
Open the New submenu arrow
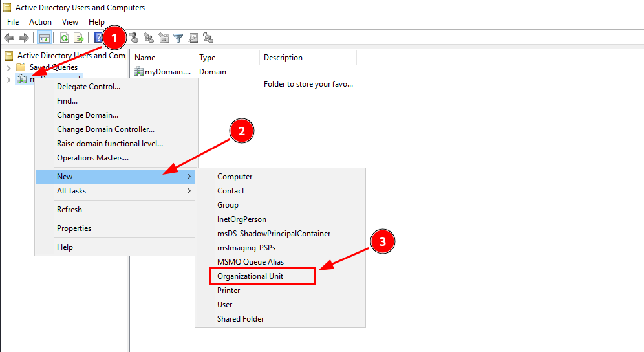[x=189, y=177]
